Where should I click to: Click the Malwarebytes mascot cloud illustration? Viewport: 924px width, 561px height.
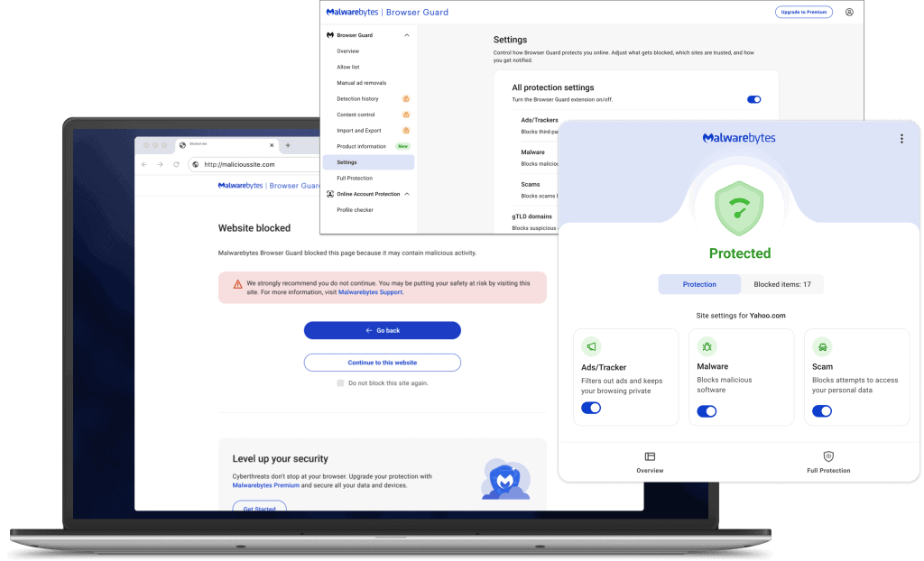pyautogui.click(x=505, y=479)
